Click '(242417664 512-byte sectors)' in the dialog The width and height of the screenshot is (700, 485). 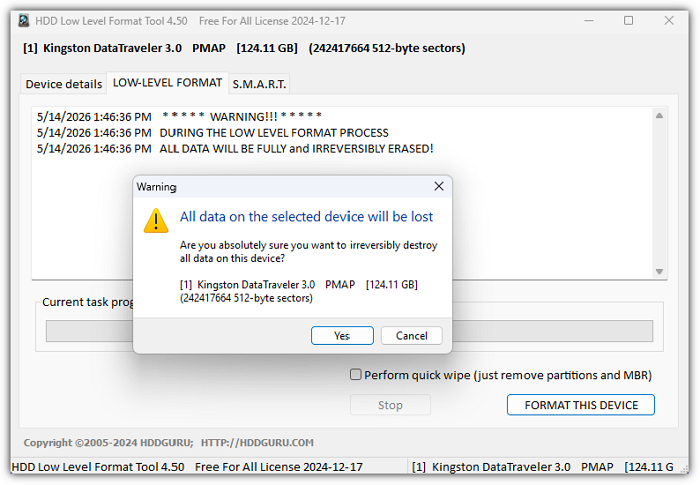click(x=246, y=298)
